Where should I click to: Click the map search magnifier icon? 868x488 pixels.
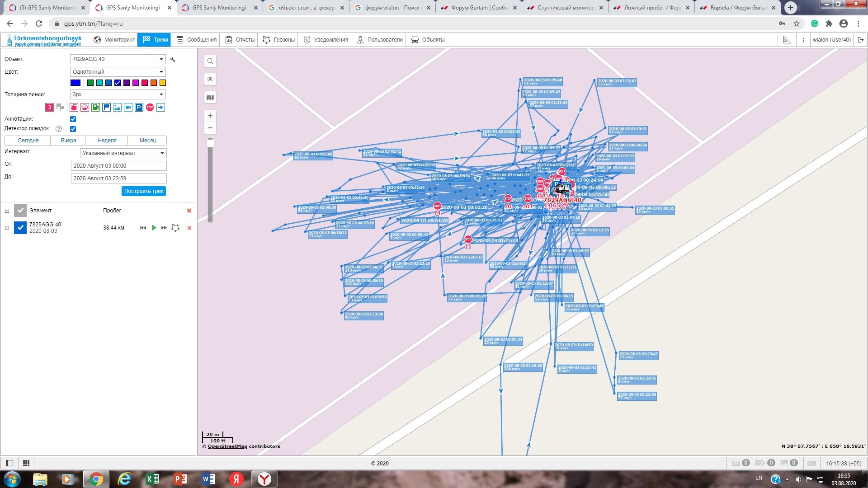(210, 61)
